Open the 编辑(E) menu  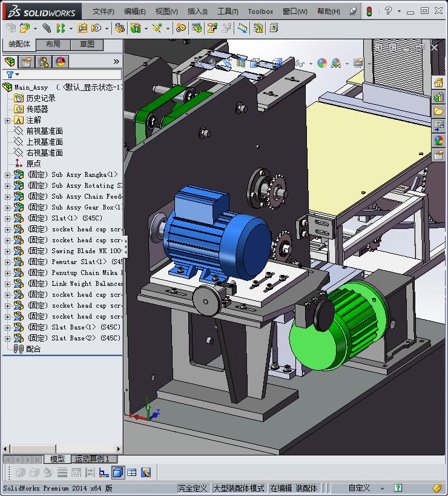pyautogui.click(x=134, y=12)
